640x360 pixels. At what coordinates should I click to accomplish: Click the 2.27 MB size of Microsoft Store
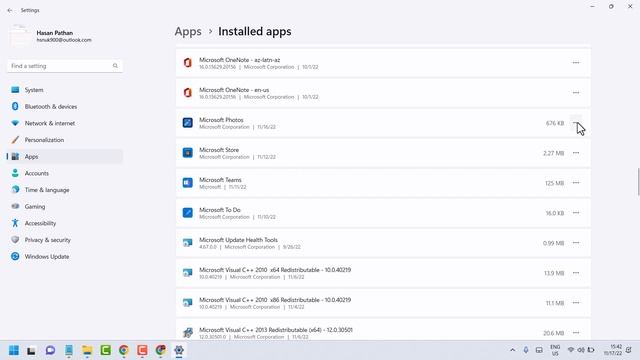(553, 153)
